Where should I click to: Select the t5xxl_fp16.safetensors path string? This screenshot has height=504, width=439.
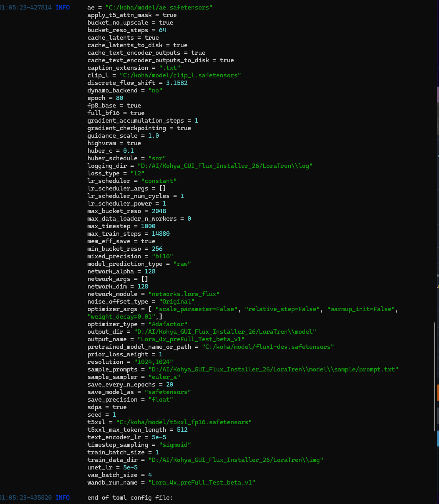pos(184,422)
